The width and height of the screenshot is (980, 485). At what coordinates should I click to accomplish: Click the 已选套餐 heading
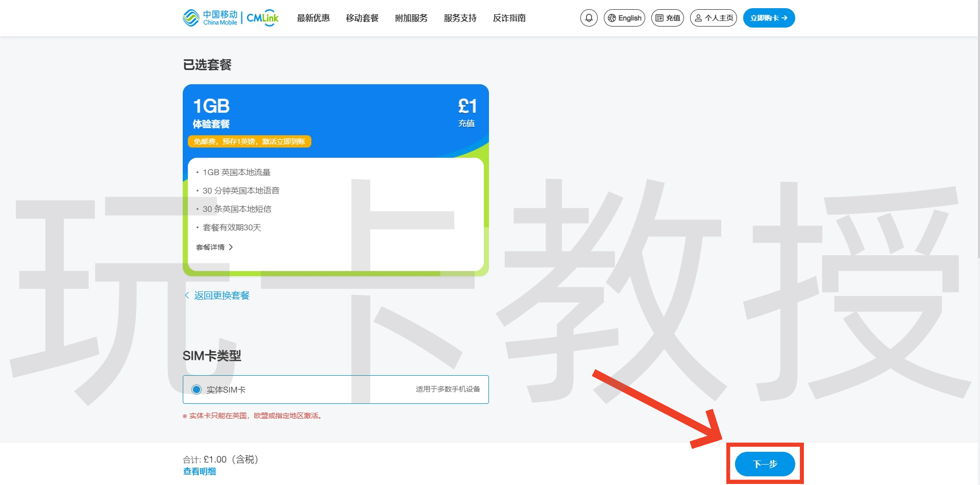point(207,65)
